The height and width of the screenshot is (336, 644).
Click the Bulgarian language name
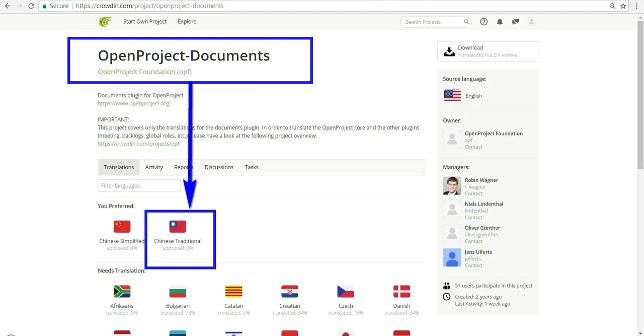click(x=178, y=306)
